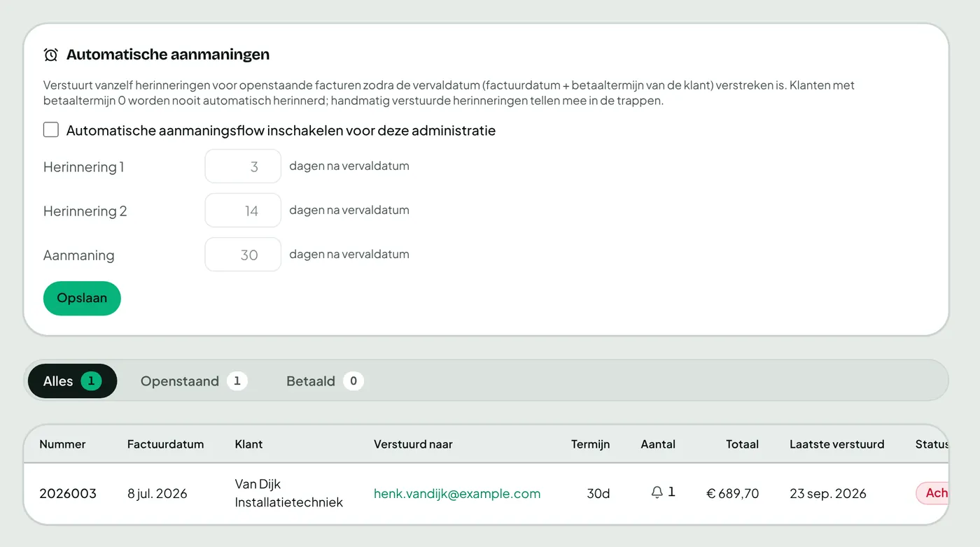Click the Factuurdatum column header
The image size is (980, 547).
(x=165, y=444)
